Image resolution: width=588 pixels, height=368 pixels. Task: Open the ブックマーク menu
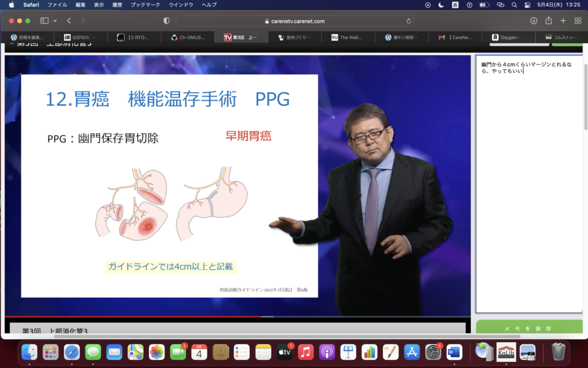pos(146,5)
